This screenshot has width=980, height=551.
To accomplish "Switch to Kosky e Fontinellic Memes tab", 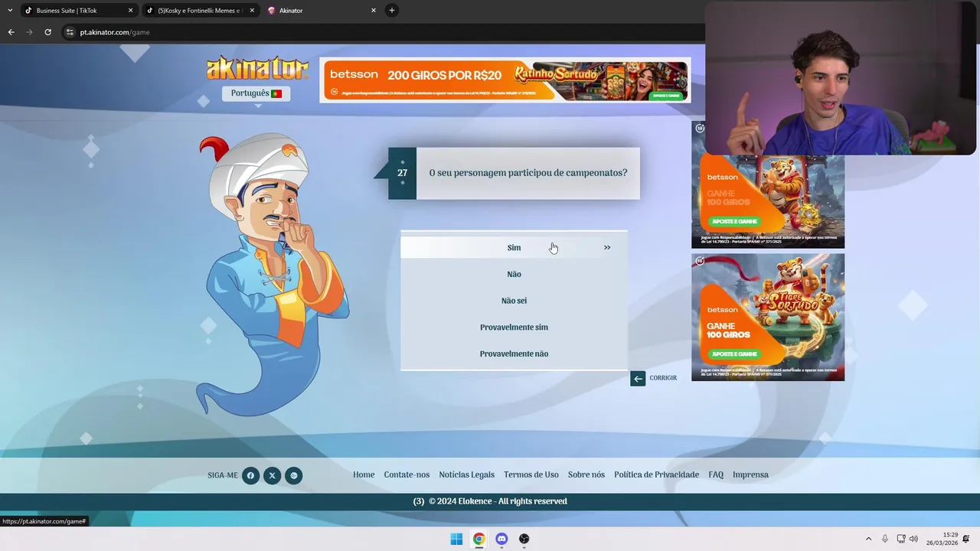I will point(199,11).
